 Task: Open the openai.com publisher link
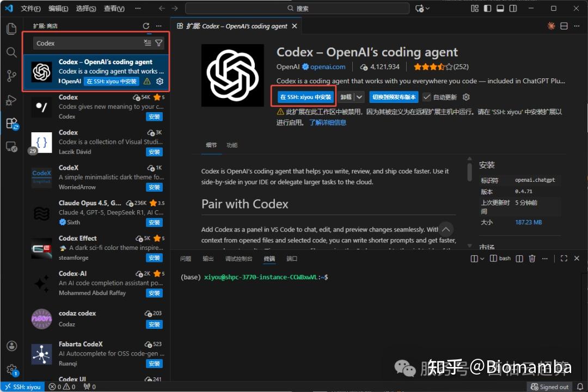pyautogui.click(x=327, y=67)
